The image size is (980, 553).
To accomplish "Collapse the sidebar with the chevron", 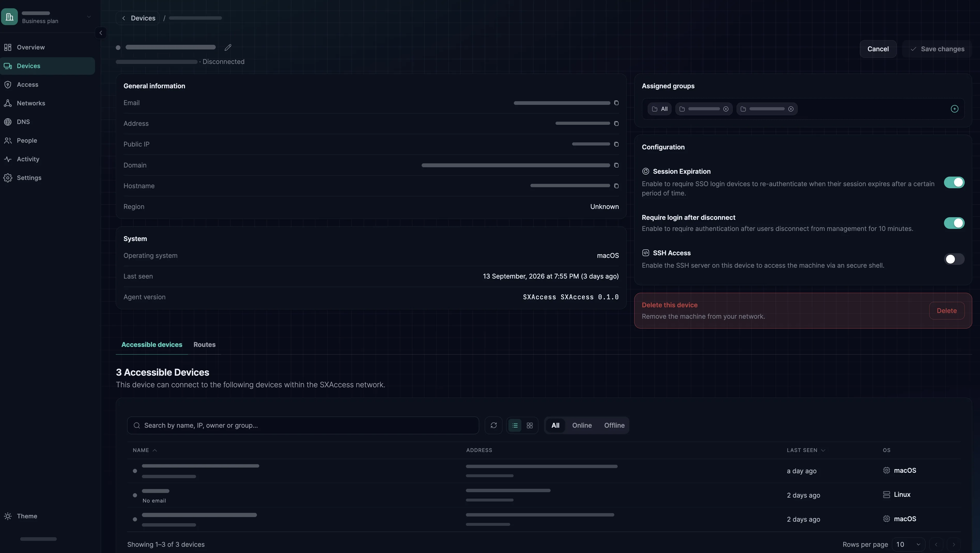I will click(101, 33).
